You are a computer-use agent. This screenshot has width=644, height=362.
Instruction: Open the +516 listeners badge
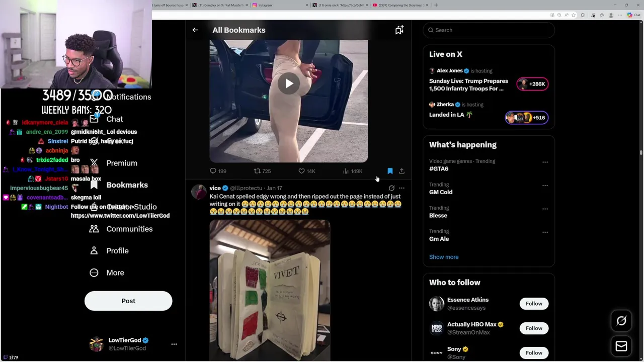pyautogui.click(x=526, y=118)
